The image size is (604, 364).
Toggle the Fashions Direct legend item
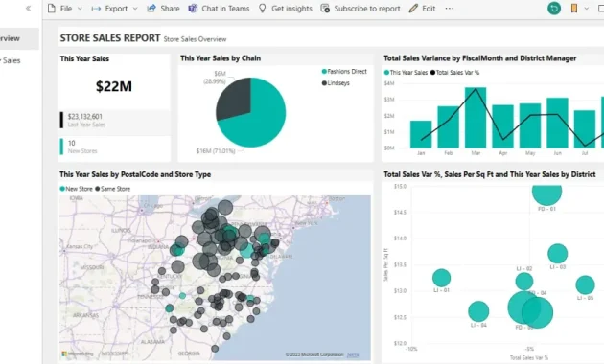coord(344,72)
